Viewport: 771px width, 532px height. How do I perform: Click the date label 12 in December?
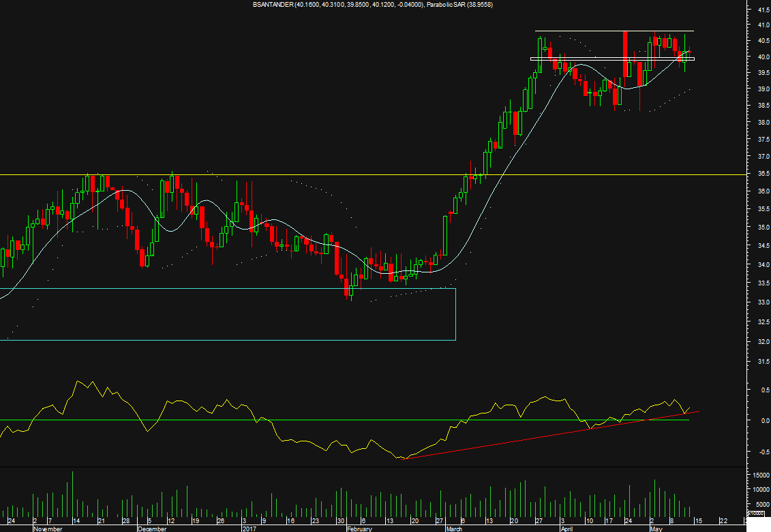[x=171, y=521]
